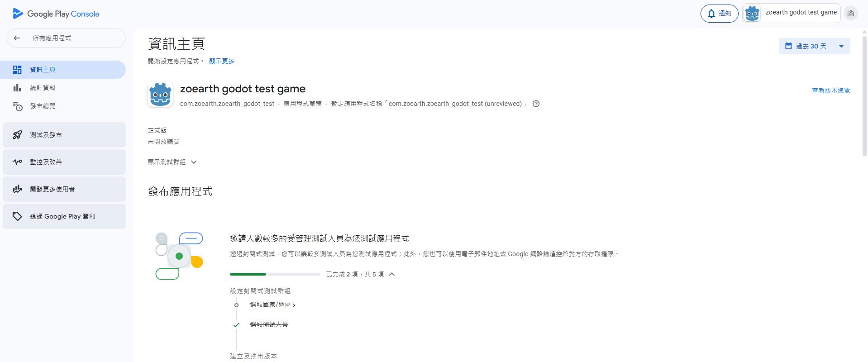This screenshot has height=362, width=868.
Task: Select 資訊主頁 in the sidebar
Action: pos(63,70)
